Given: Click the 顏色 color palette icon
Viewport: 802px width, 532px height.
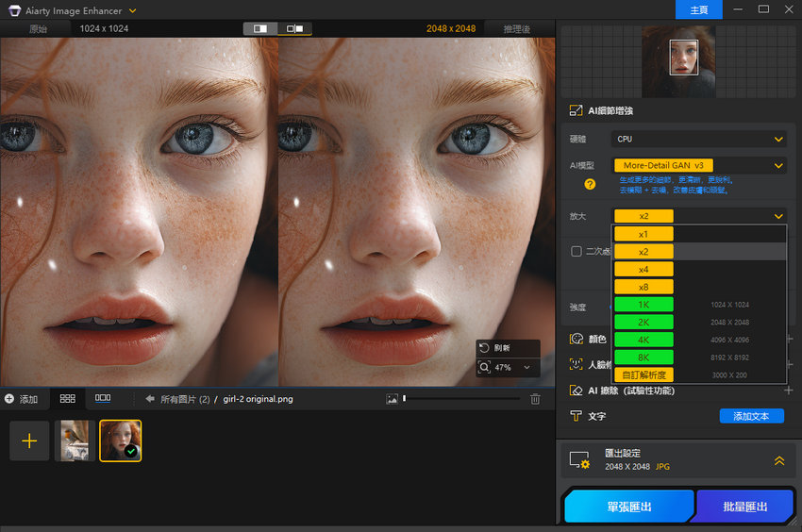Looking at the screenshot, I should tap(576, 339).
